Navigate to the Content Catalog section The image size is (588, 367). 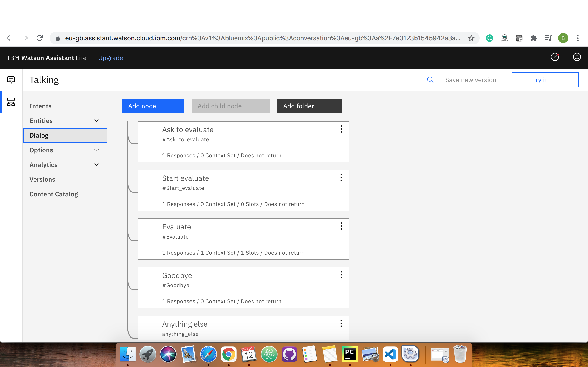click(54, 194)
